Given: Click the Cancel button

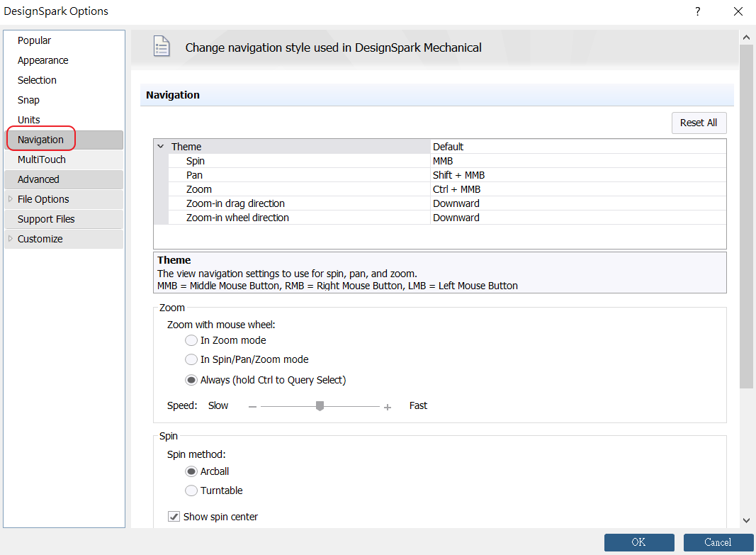Looking at the screenshot, I should tap(718, 542).
